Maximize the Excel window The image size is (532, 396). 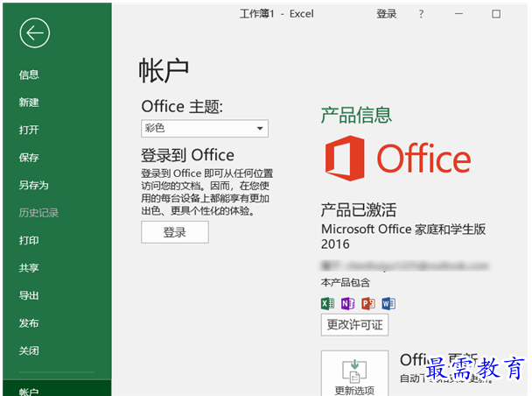point(496,14)
